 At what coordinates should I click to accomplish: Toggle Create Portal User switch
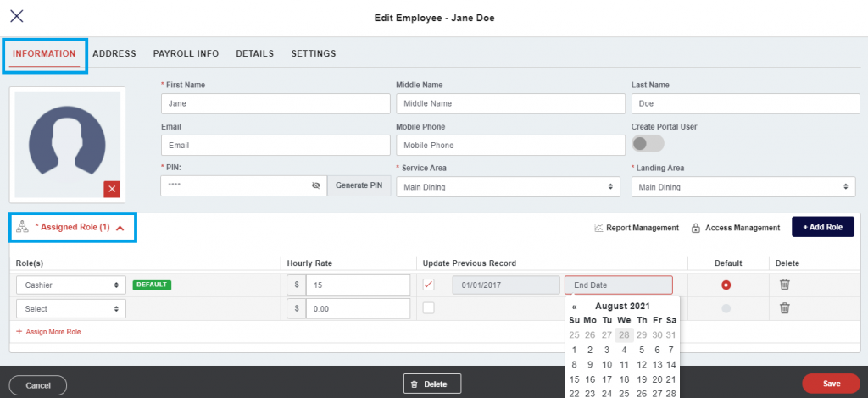click(x=648, y=144)
